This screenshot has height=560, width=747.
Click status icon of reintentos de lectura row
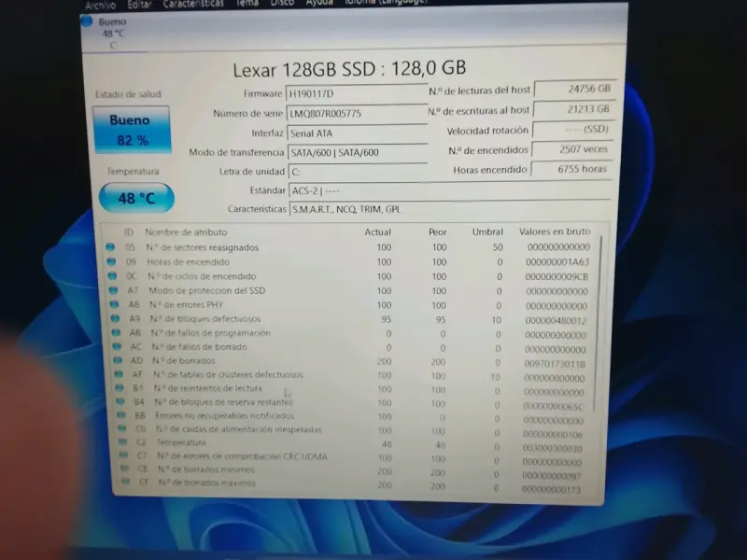(120, 388)
